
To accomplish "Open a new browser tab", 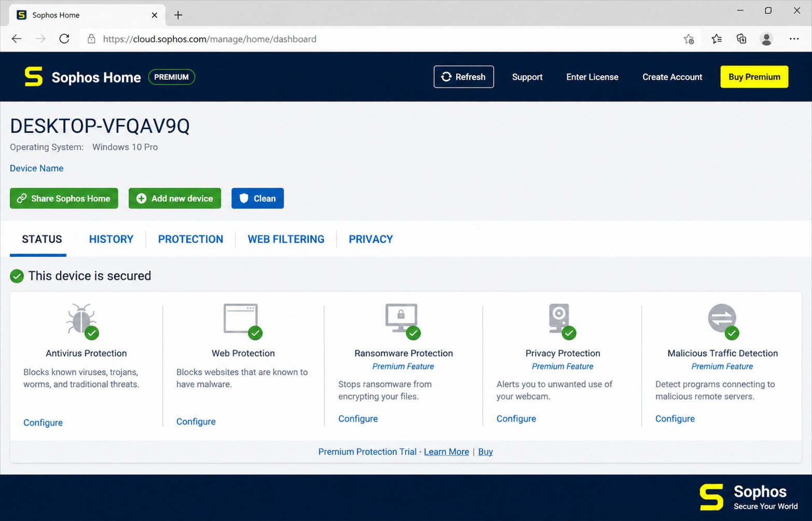I will tap(178, 15).
